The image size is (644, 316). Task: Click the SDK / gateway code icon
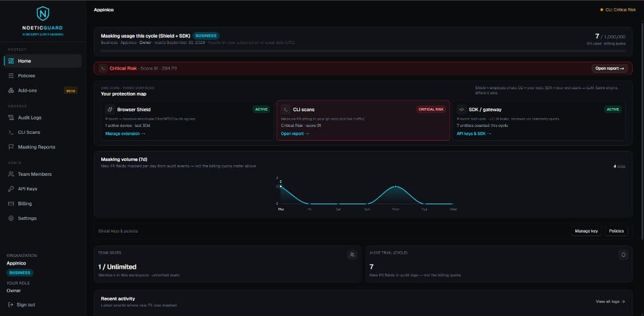[x=461, y=109]
